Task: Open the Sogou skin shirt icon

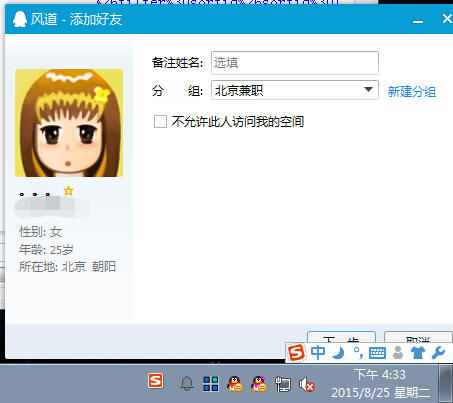Action: coord(418,353)
